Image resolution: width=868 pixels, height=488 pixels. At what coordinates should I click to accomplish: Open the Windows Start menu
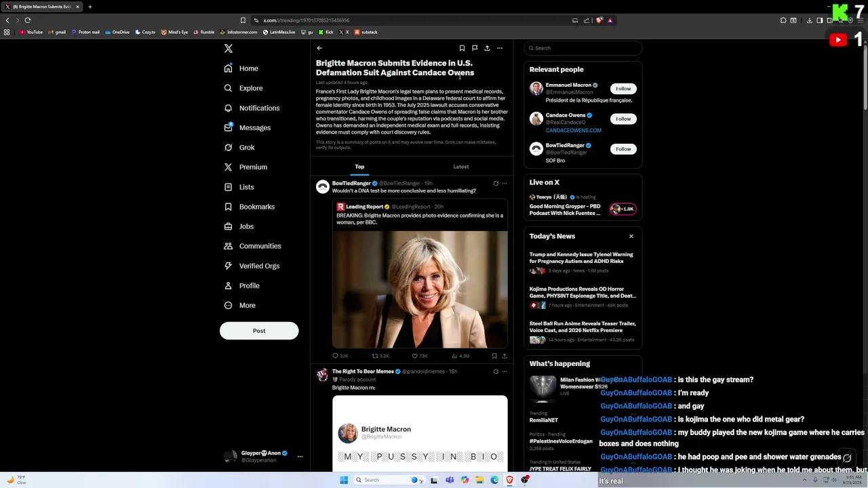pyautogui.click(x=344, y=480)
